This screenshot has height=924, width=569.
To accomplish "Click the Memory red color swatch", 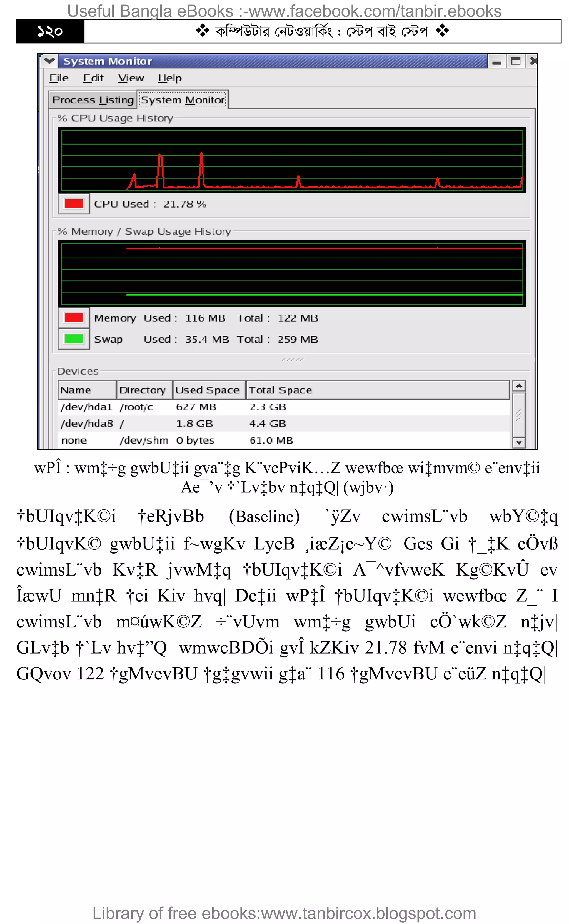I will point(74,318).
